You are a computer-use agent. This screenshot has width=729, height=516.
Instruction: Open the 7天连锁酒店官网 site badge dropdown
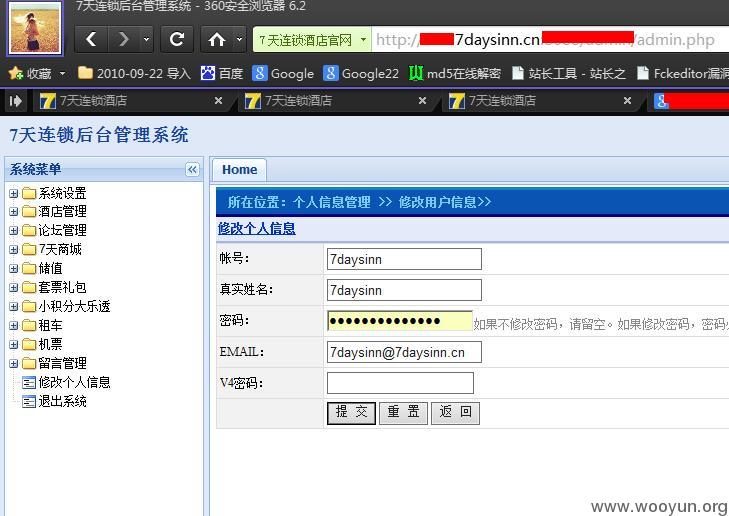pos(364,40)
